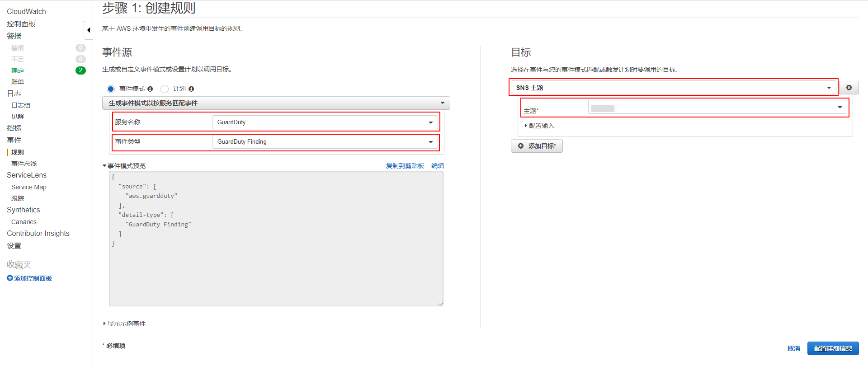Click plus icon for 添加控制面板
The height and width of the screenshot is (366, 868).
[10, 278]
